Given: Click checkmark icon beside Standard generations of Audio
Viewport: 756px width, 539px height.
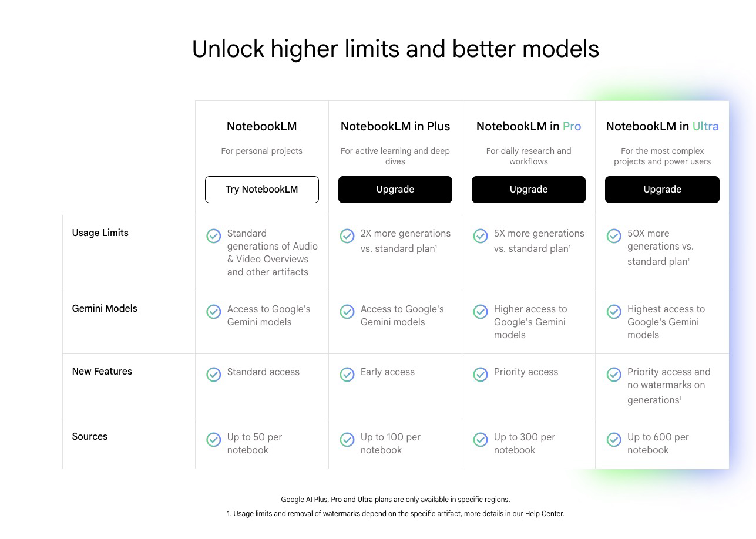Looking at the screenshot, I should pyautogui.click(x=214, y=236).
